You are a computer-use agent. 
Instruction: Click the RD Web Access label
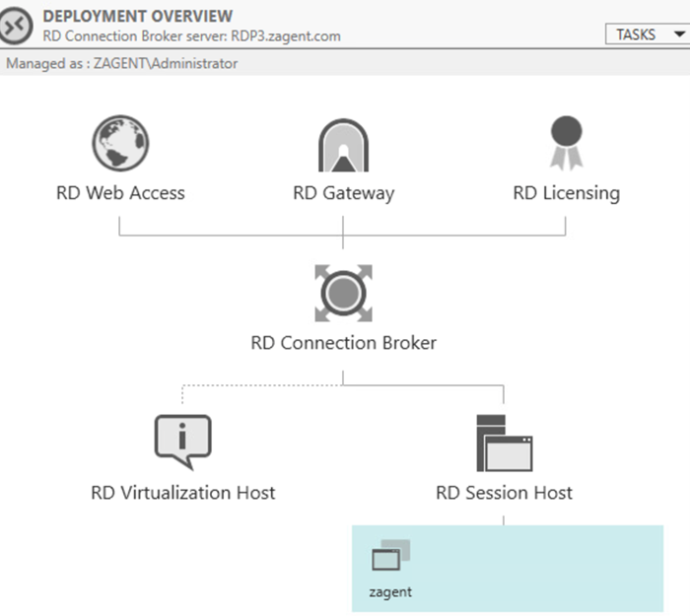[x=120, y=193]
